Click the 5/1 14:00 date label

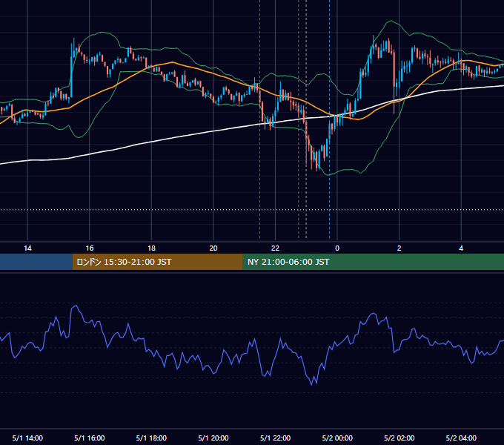pyautogui.click(x=27, y=438)
